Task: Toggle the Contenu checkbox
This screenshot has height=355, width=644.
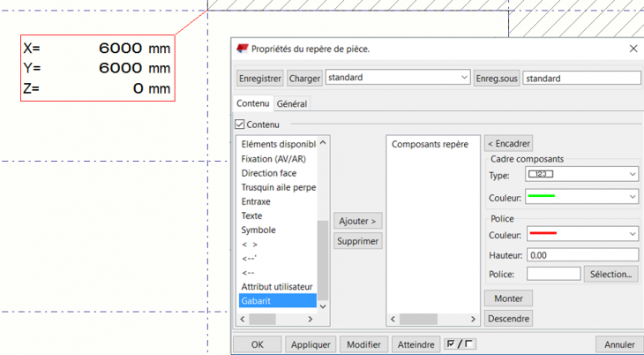Action: (x=241, y=125)
